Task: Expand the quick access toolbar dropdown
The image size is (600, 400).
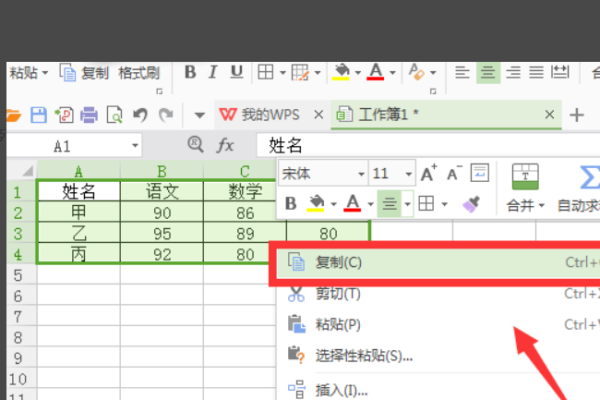Action: pos(199,115)
